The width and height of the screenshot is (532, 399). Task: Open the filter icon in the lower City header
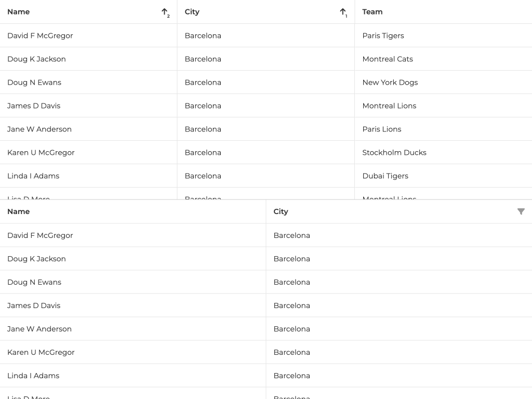[x=521, y=211]
